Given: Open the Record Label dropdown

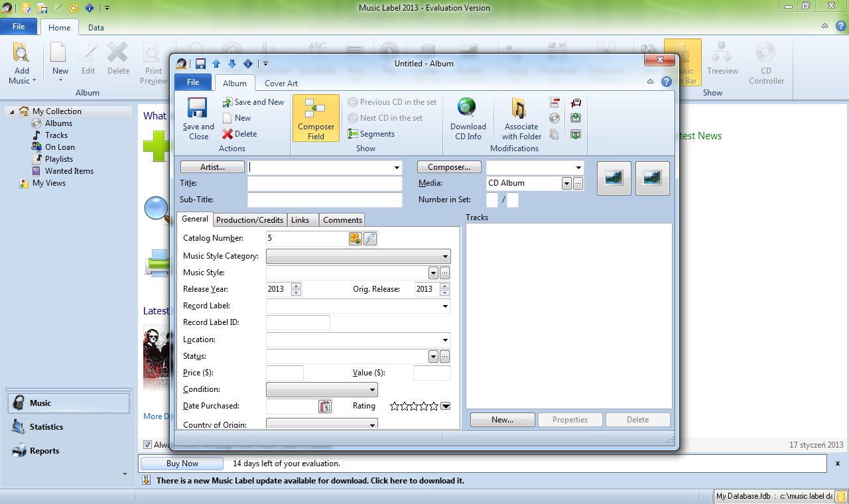Looking at the screenshot, I should [446, 306].
